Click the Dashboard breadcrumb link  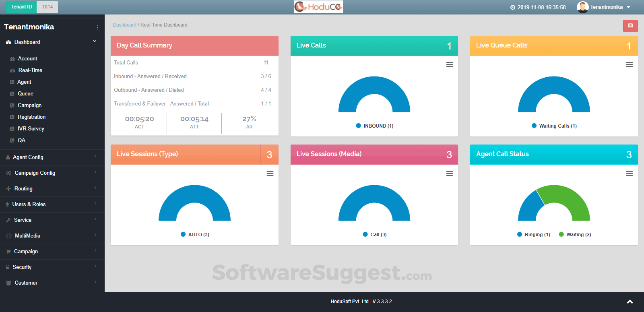point(124,25)
